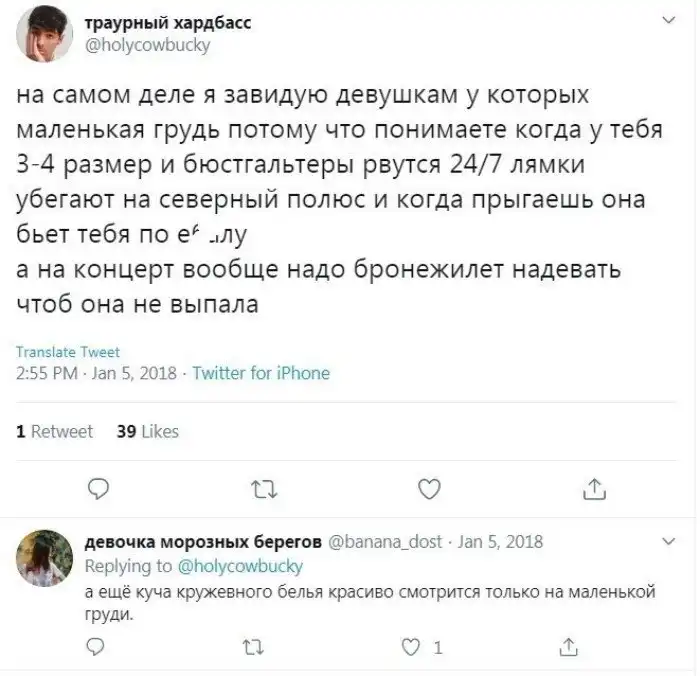Viewport: 700px width, 676px height.
Task: Reply to the main tweet by holycowbucky
Action: coord(97,489)
